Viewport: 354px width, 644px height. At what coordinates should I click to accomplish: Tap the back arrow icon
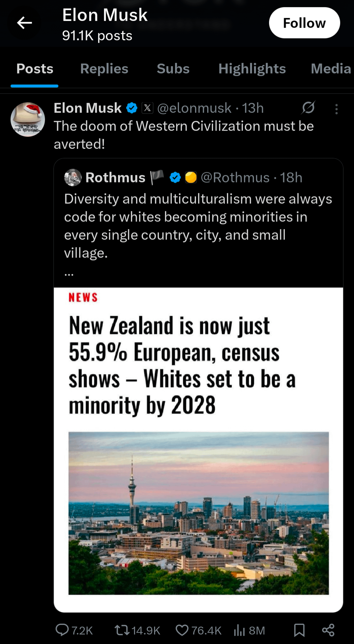[25, 23]
